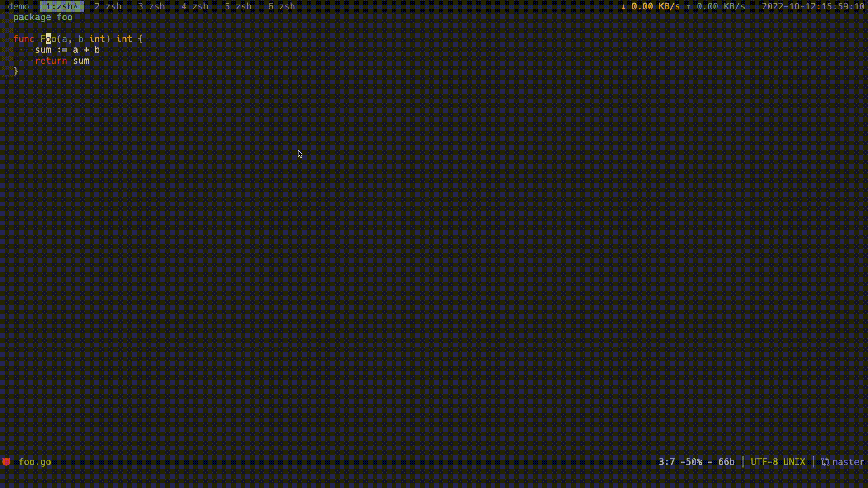Click the upload speed arrow indicator
Image resolution: width=868 pixels, height=488 pixels.
tap(688, 6)
